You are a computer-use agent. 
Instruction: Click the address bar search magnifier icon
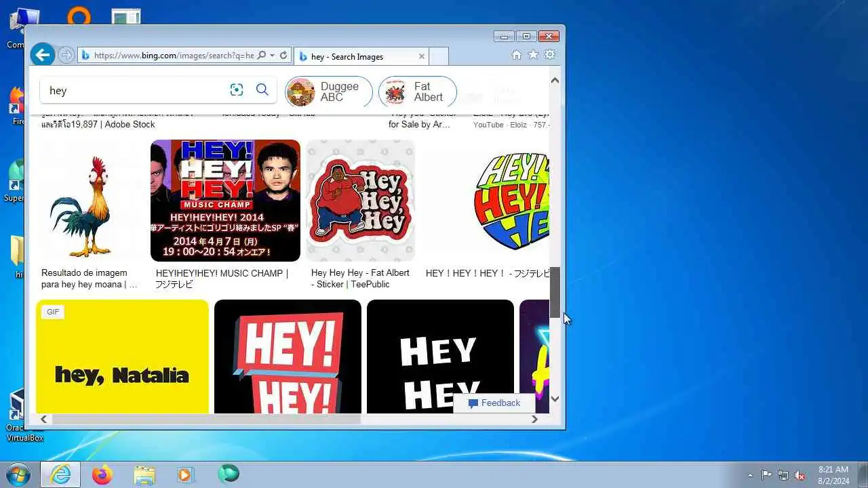point(262,56)
